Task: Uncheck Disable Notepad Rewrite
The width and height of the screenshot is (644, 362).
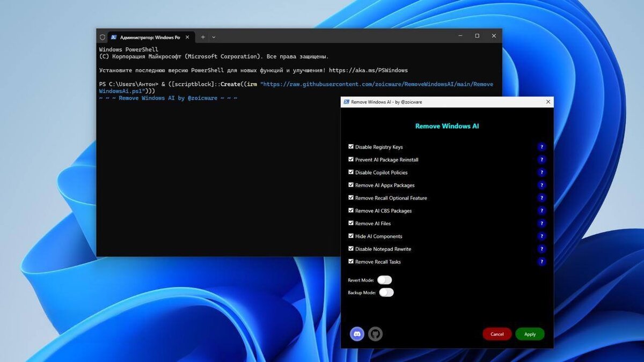Action: [351, 248]
